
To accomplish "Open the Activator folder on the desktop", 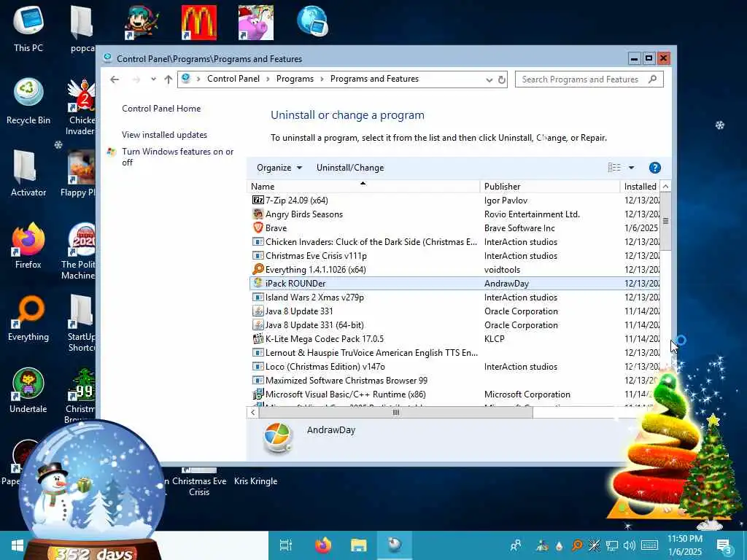I will coord(28,174).
